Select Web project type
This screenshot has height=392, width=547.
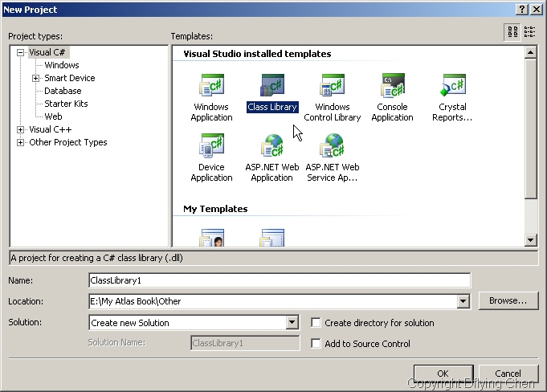click(x=53, y=116)
